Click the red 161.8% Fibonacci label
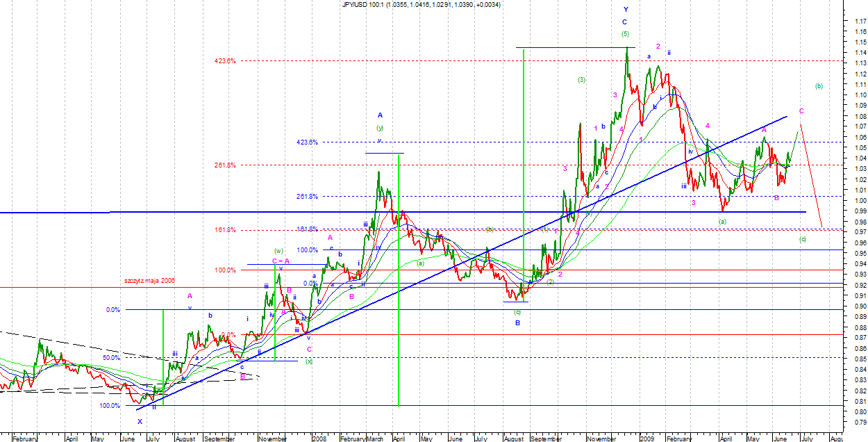Image resolution: width=868 pixels, height=442 pixels. (x=225, y=230)
